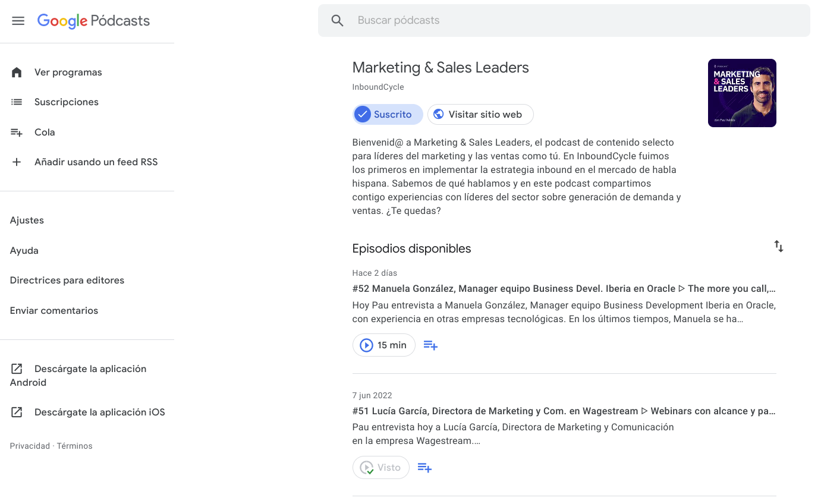Click the Hace 2 días date label
Viewport: 821px width, 504px height.
pos(375,273)
